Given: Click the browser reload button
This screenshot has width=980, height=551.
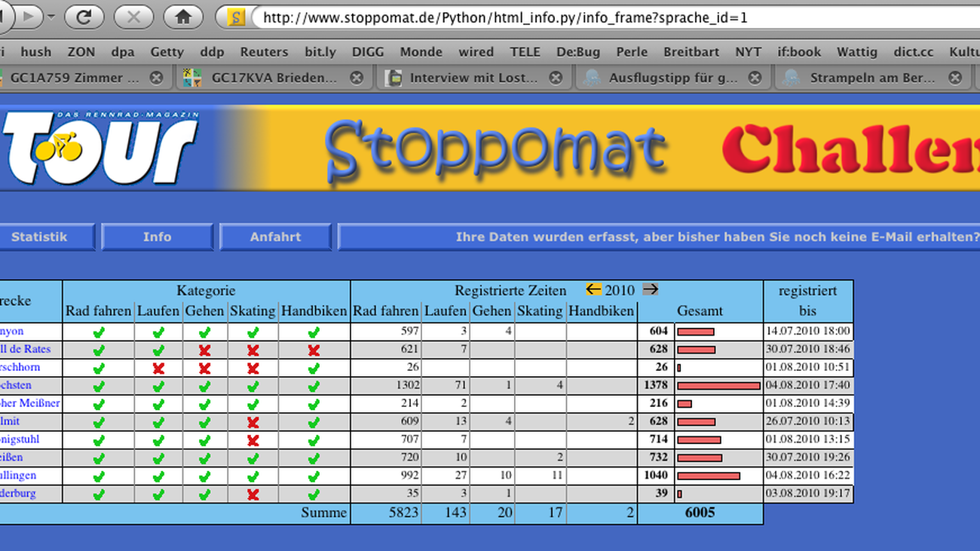Looking at the screenshot, I should (x=84, y=17).
